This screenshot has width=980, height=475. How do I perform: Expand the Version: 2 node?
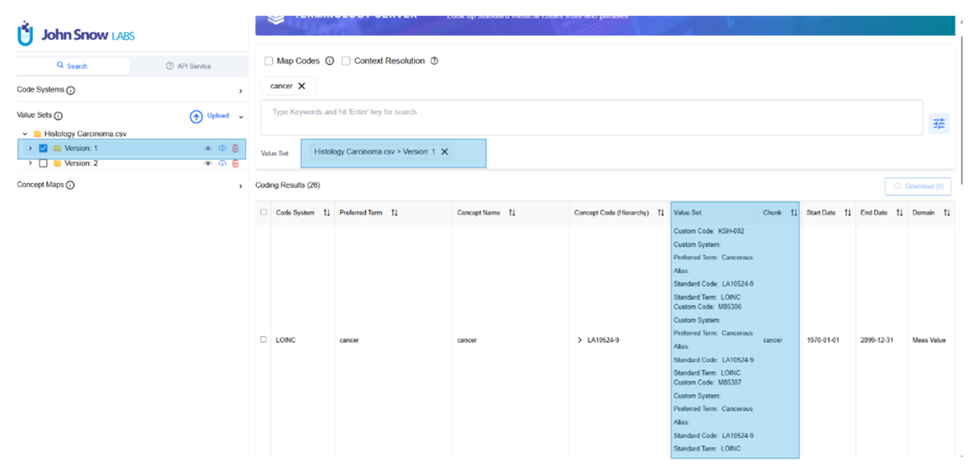30,163
